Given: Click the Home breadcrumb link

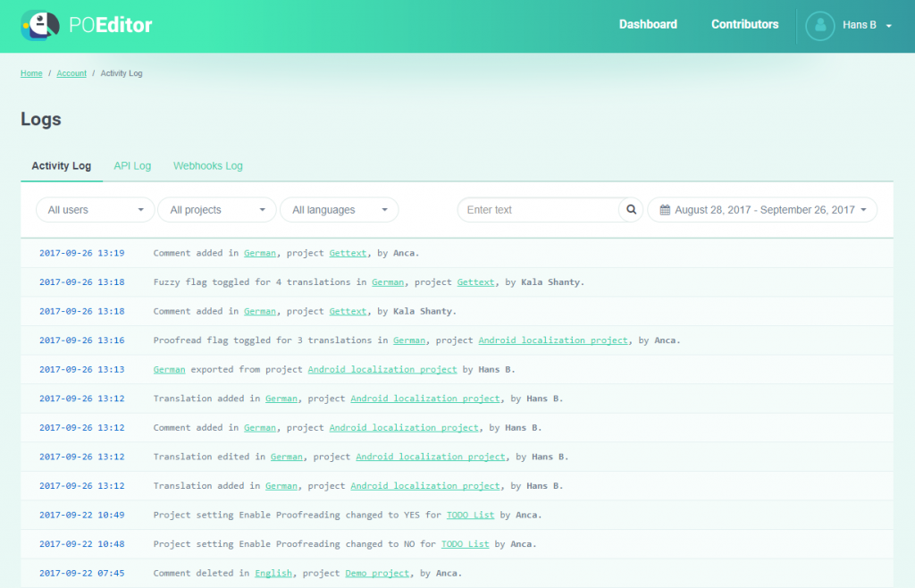Looking at the screenshot, I should pyautogui.click(x=30, y=73).
